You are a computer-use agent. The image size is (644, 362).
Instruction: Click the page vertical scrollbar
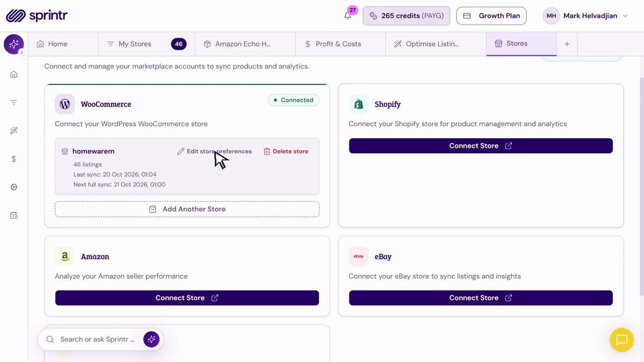pos(642,186)
